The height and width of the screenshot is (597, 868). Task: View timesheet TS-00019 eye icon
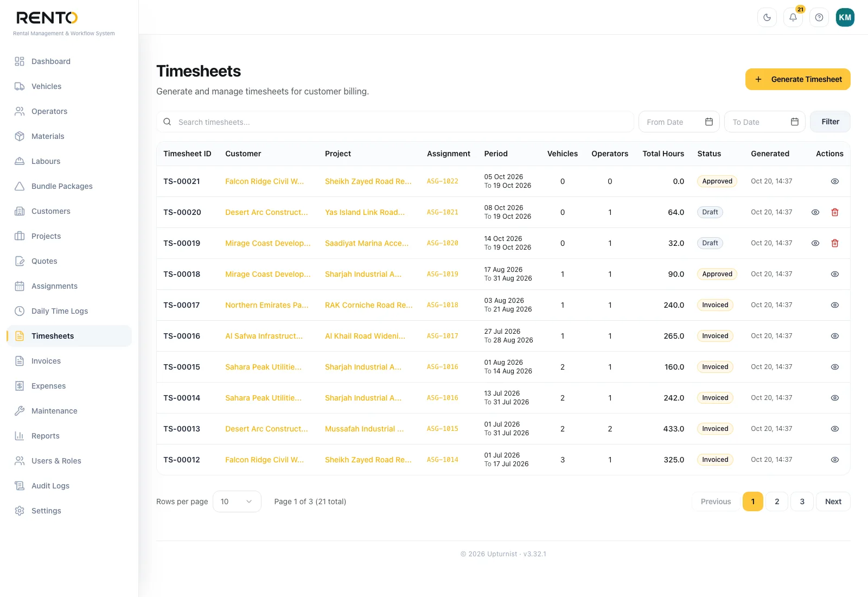[x=815, y=243]
